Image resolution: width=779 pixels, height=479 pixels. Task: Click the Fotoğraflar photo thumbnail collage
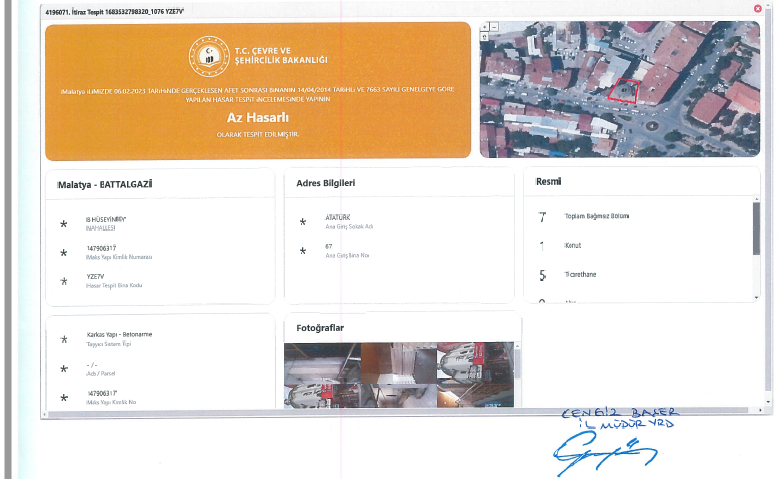pyautogui.click(x=402, y=375)
